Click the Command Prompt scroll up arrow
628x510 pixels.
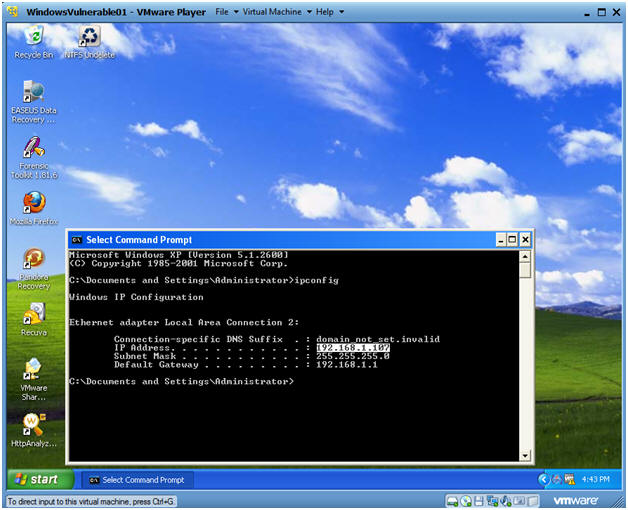(525, 256)
